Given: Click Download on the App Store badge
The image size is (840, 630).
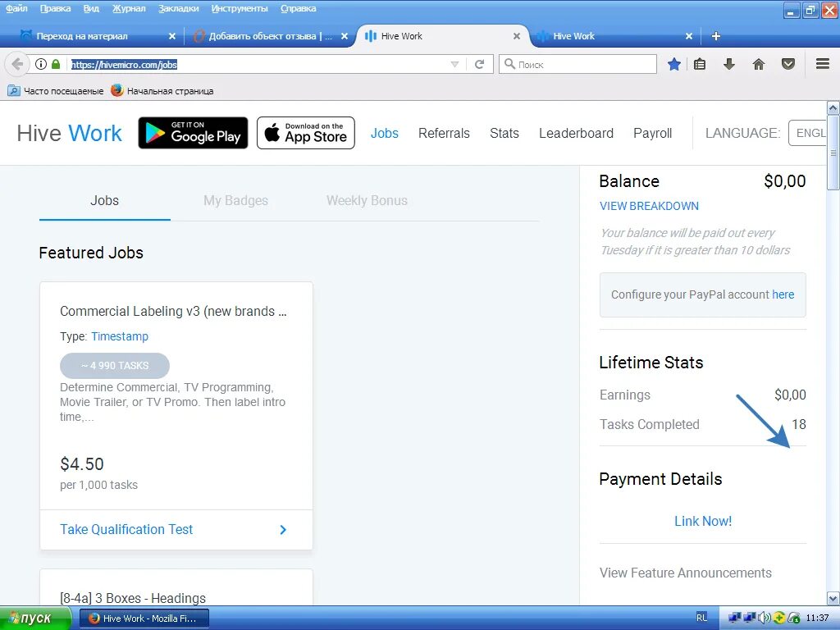Looking at the screenshot, I should pos(306,133).
